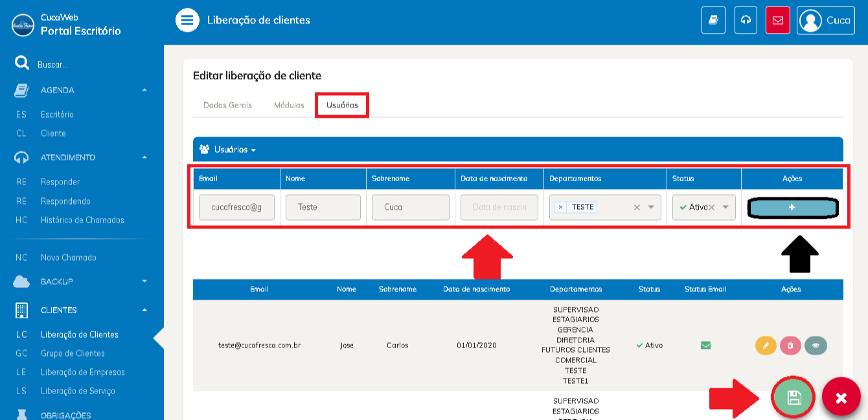Delete user Jose Carlos with trash icon
This screenshot has height=420, width=868.
790,346
